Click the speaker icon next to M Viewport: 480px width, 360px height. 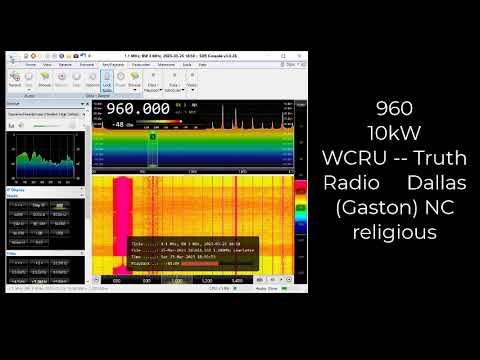tap(21, 126)
